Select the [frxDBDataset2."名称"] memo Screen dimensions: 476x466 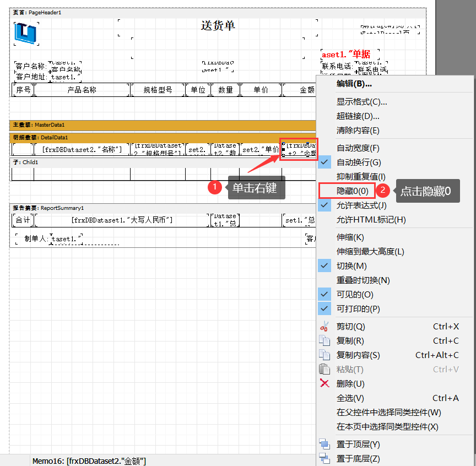click(82, 149)
